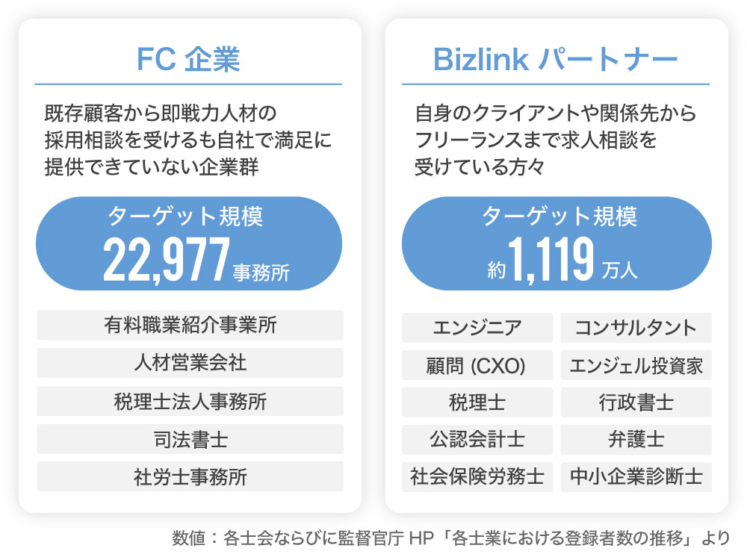Select the 税理士法人事務所 tag
Screen dimensions: 747x560
(x=190, y=402)
